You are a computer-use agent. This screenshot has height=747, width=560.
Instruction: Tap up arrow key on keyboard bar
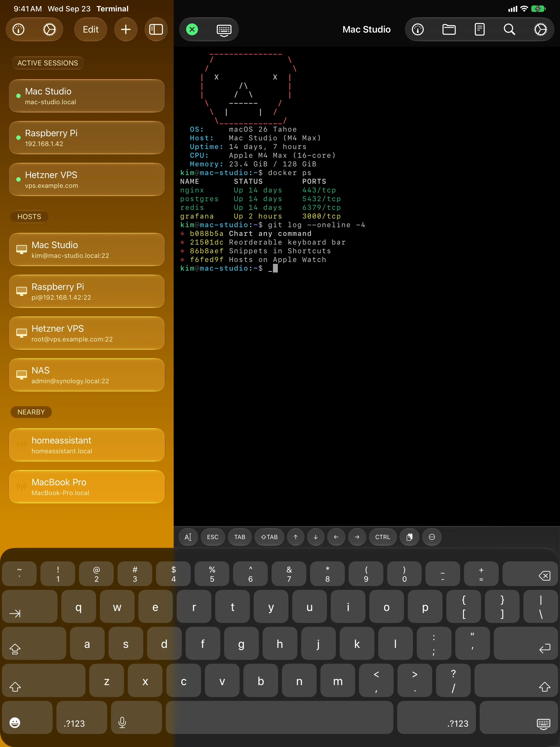296,537
